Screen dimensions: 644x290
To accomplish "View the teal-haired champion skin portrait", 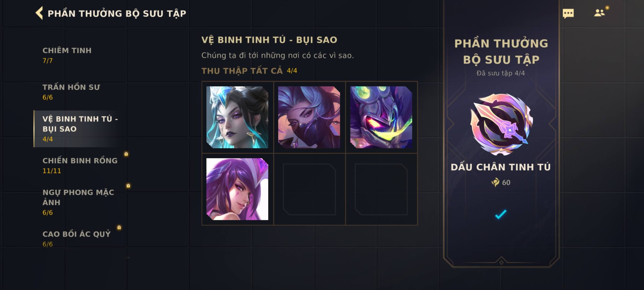I will [237, 117].
